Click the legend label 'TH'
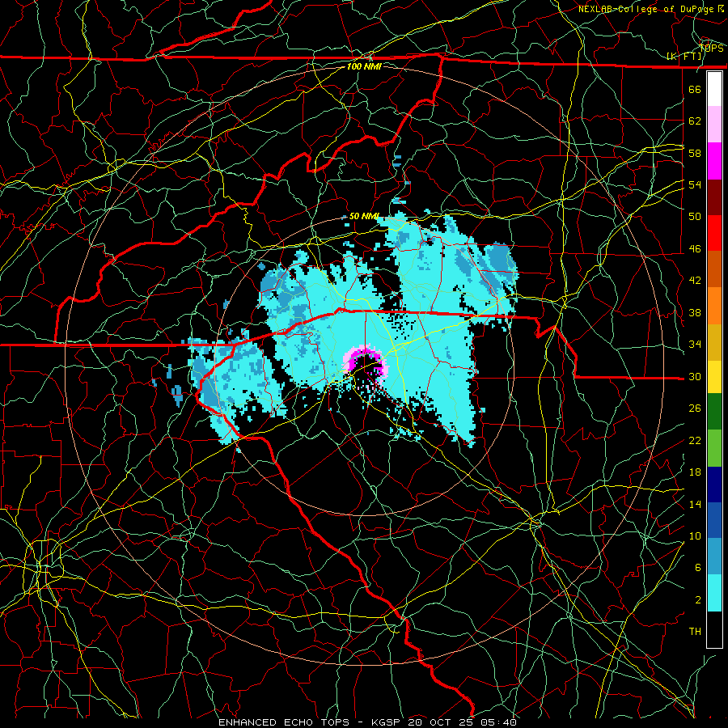 click(x=695, y=632)
